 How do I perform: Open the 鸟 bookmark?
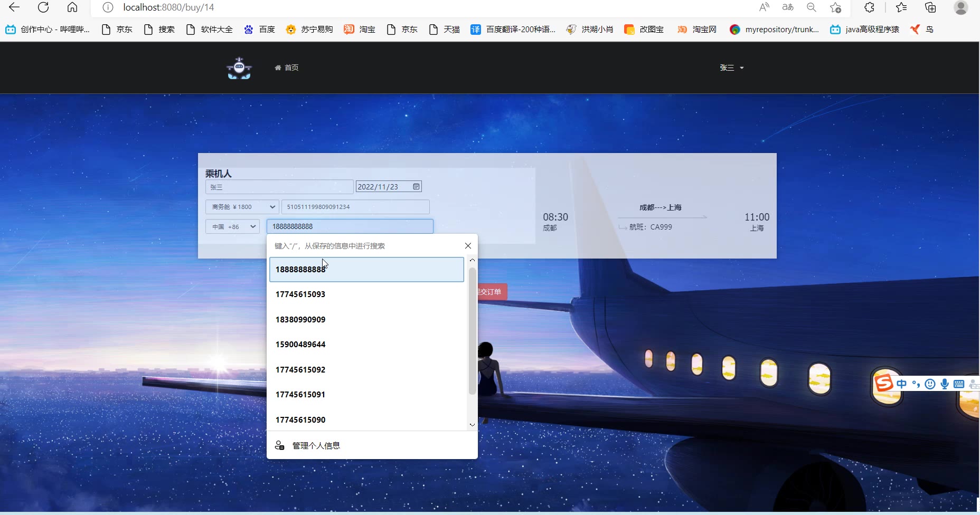coord(922,30)
